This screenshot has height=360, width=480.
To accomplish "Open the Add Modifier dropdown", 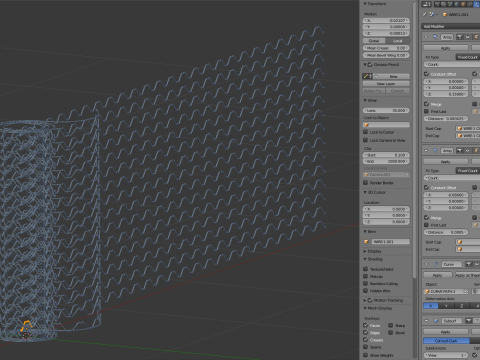I will click(450, 26).
